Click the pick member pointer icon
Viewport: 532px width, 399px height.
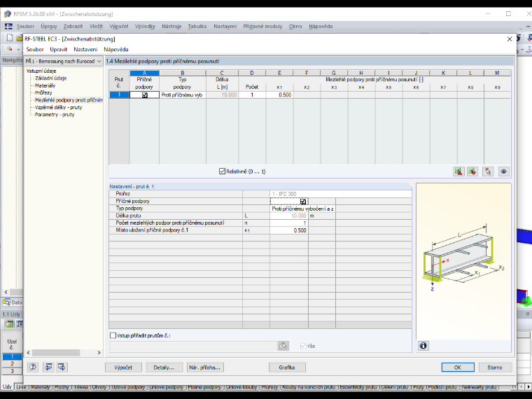tap(488, 171)
